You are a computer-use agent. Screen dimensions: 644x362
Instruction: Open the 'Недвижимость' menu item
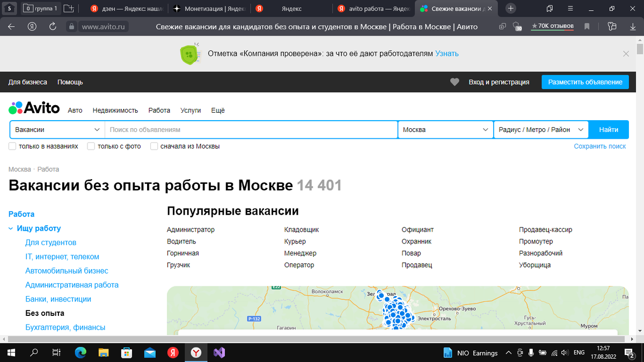click(x=115, y=110)
